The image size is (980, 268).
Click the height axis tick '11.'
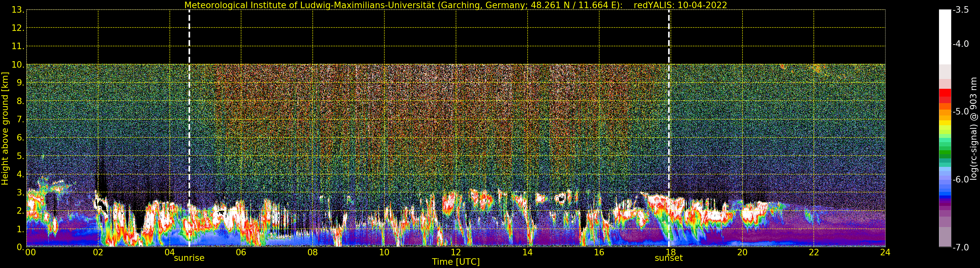18,47
